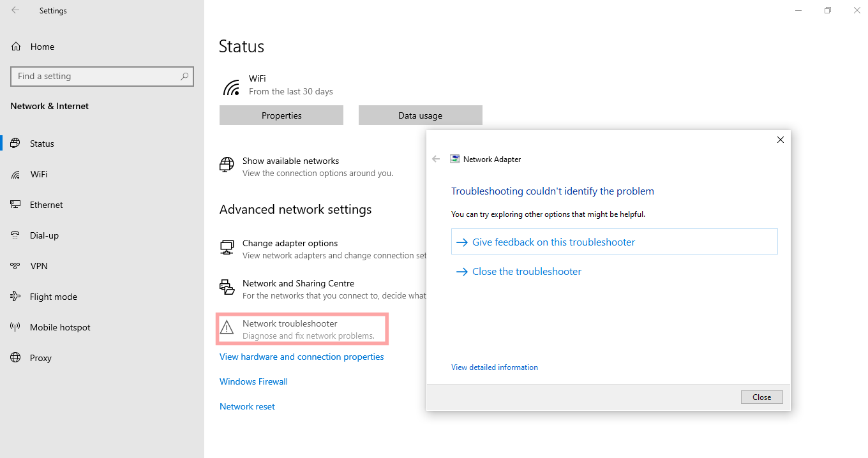Open View hardware and connection properties
Image resolution: width=868 pixels, height=458 pixels.
coord(302,357)
